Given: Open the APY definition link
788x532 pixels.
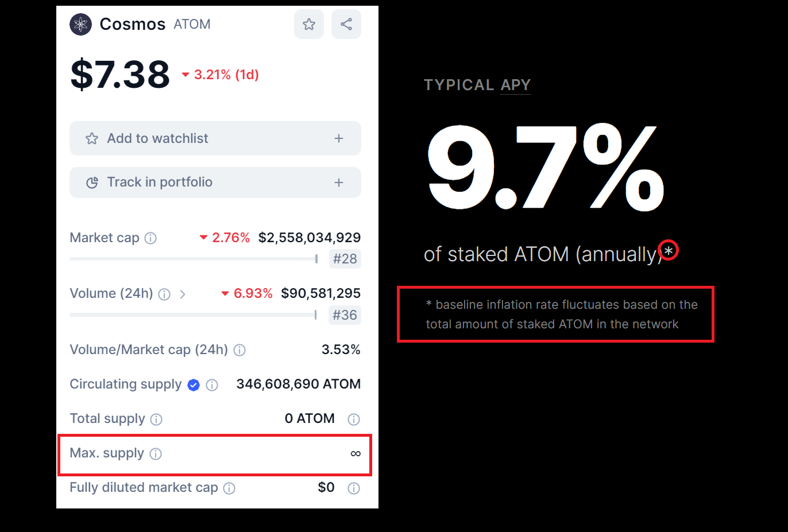Looking at the screenshot, I should point(515,85).
